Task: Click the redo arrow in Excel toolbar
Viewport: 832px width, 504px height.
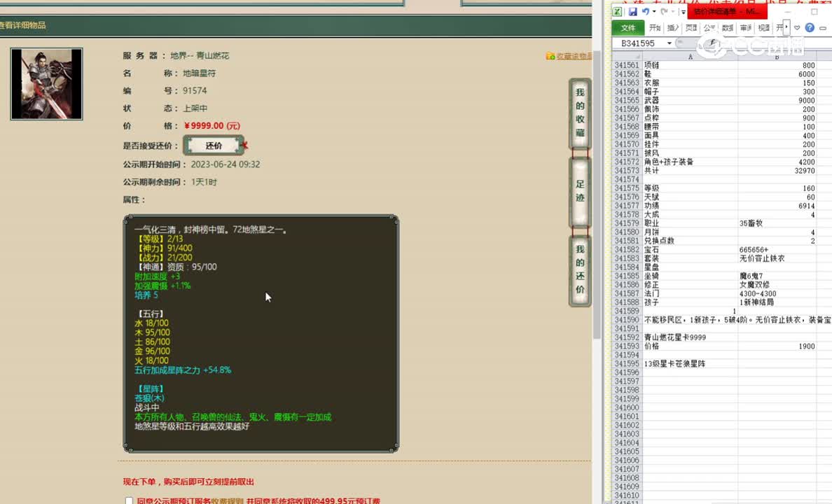Action: pyautogui.click(x=663, y=12)
